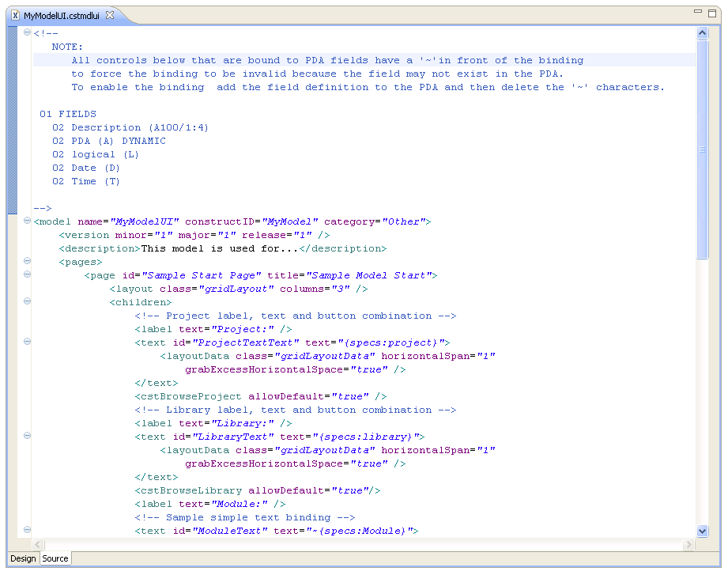
Task: Click the vertical scrollbar up arrow
Action: (x=703, y=33)
